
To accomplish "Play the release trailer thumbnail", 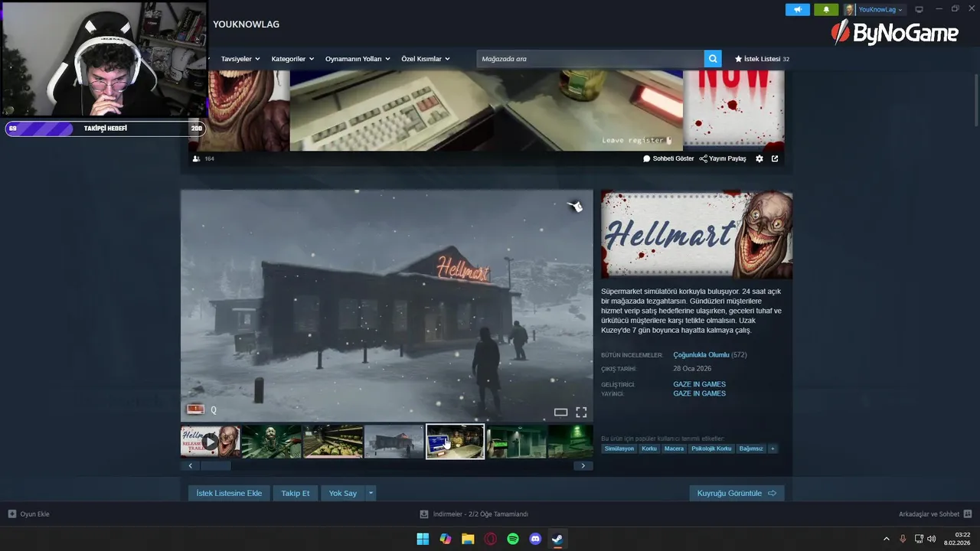I will click(211, 442).
